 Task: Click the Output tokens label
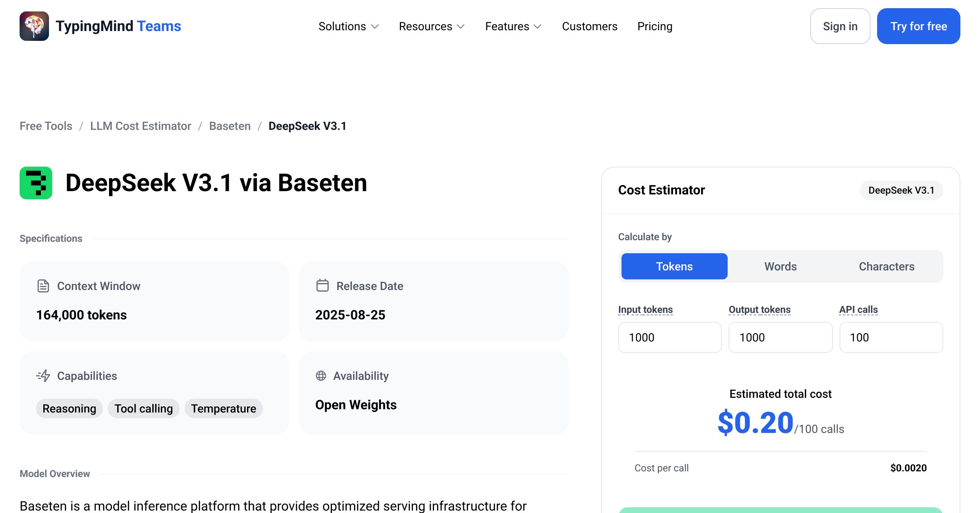[759, 310]
